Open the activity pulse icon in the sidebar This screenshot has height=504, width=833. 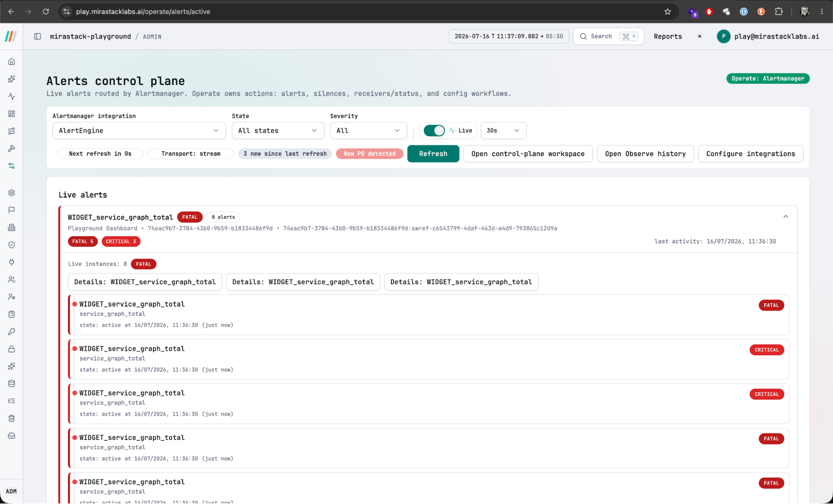(12, 96)
